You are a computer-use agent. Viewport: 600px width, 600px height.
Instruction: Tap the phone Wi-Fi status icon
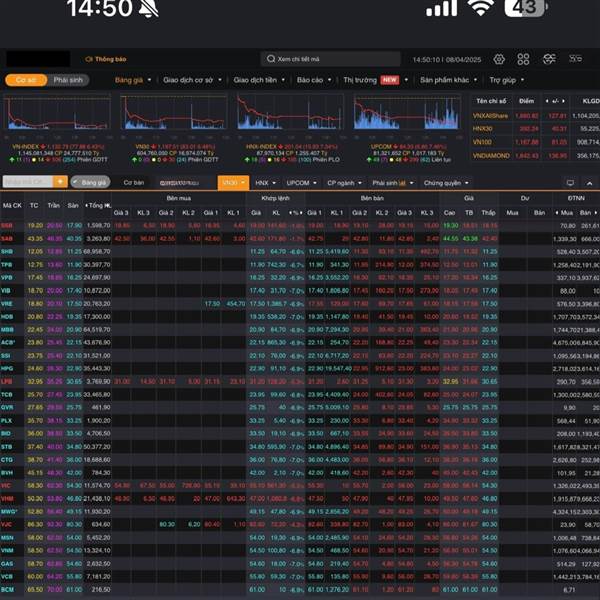(481, 7)
